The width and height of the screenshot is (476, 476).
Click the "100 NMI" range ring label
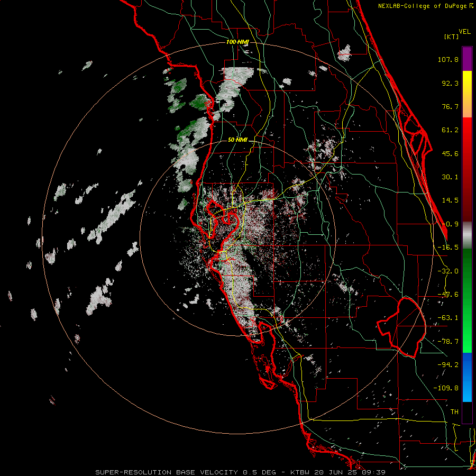click(237, 42)
